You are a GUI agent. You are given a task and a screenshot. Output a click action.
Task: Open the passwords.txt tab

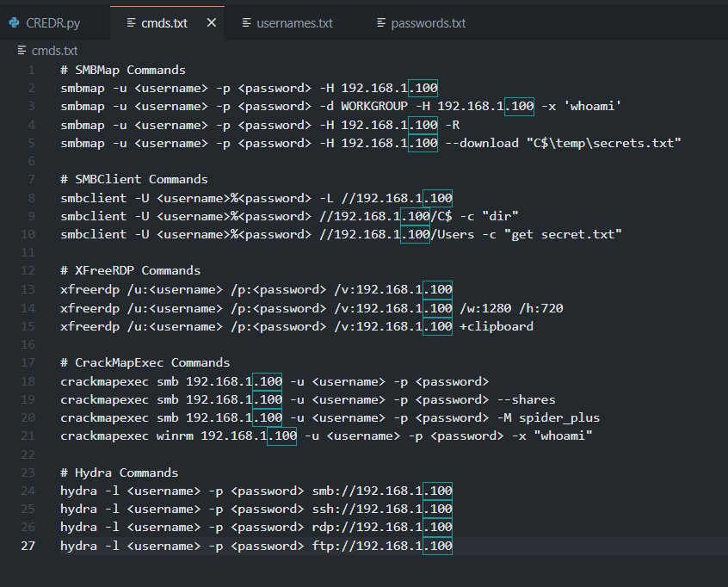[428, 22]
